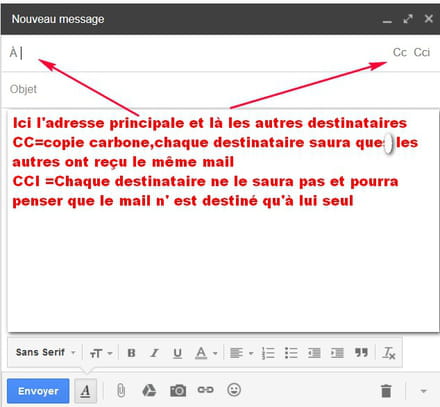
Task: Focus the Objet subject field
Action: click(x=220, y=89)
